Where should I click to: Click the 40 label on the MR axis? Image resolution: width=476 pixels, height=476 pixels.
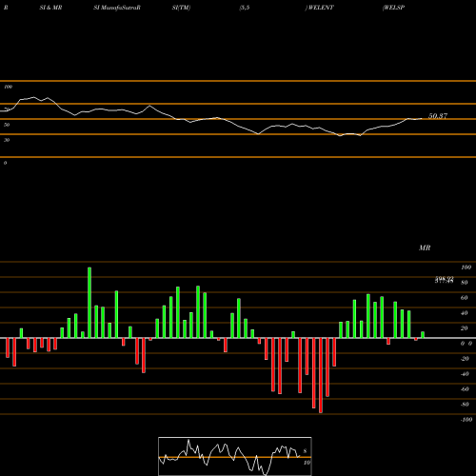pyautogui.click(x=465, y=313)
